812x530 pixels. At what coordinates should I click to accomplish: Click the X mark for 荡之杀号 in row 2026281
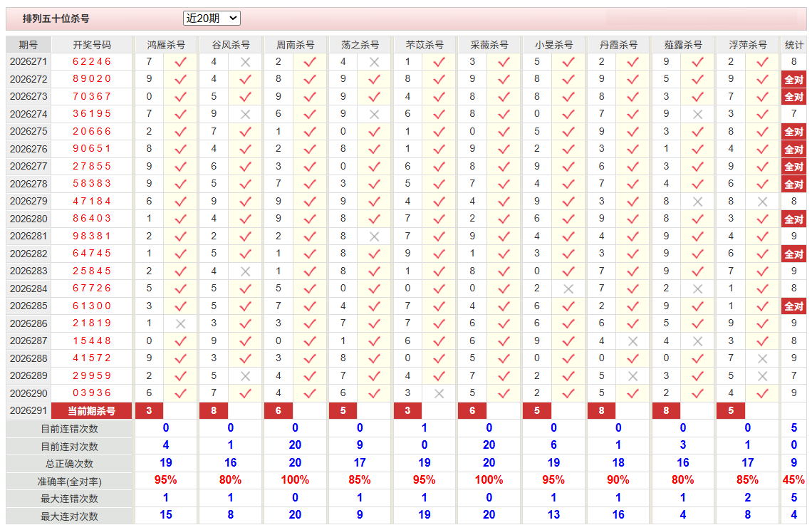[x=375, y=237]
